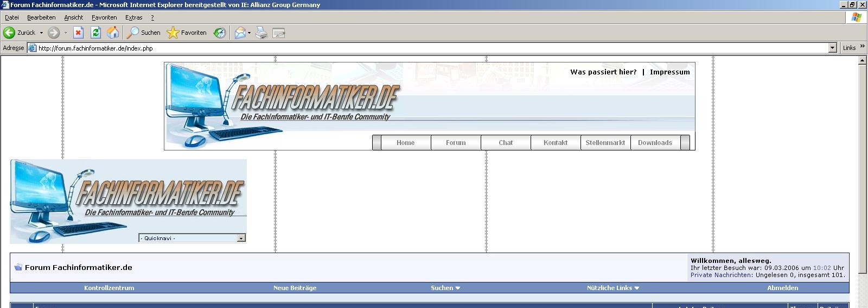Open the Bearbeiten menu
Screen dimensions: 868x308
point(41,17)
